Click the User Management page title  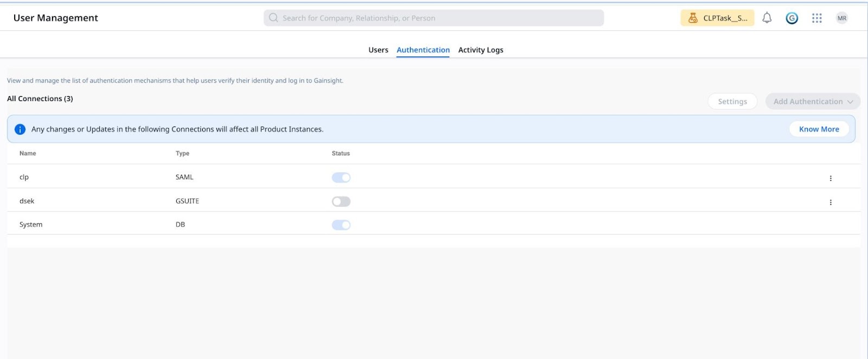tap(56, 18)
